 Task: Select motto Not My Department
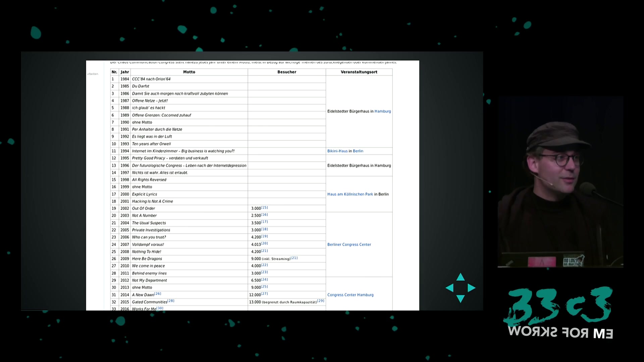coord(149,280)
